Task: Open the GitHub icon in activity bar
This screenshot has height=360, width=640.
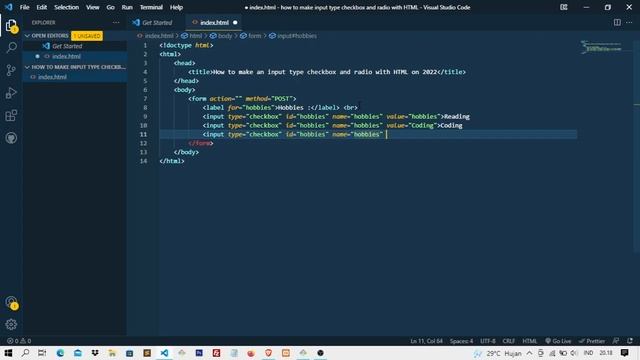Action: tap(11, 138)
